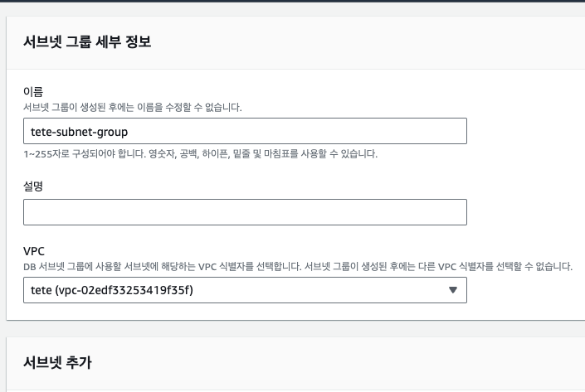The width and height of the screenshot is (585, 392).
Task: Click the VPC field label
Action: click(x=33, y=251)
